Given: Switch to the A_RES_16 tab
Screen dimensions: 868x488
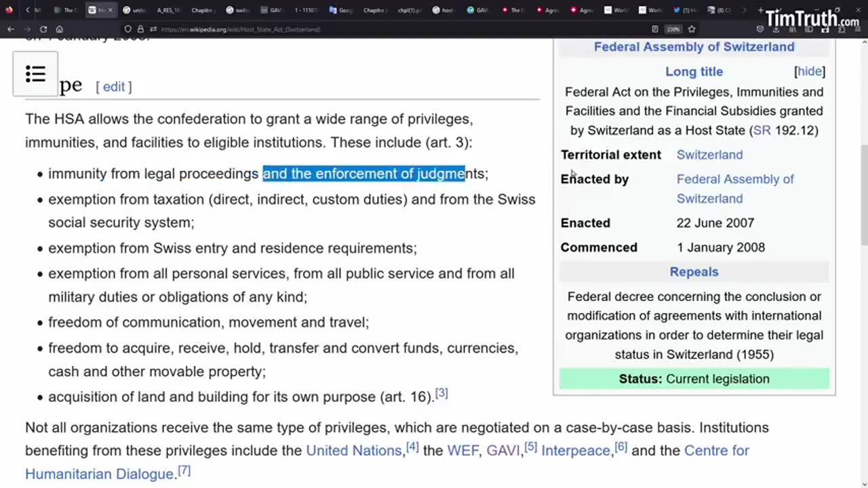Looking at the screenshot, I should 168,10.
